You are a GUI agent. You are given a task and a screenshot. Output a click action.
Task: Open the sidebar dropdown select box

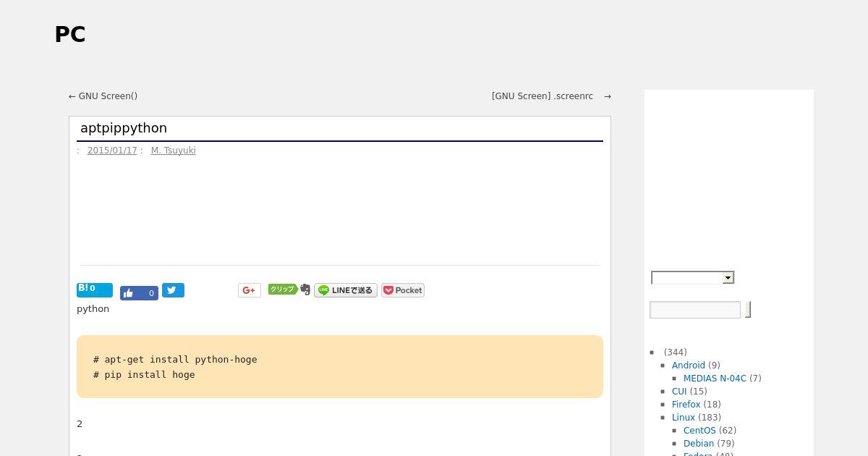693,278
